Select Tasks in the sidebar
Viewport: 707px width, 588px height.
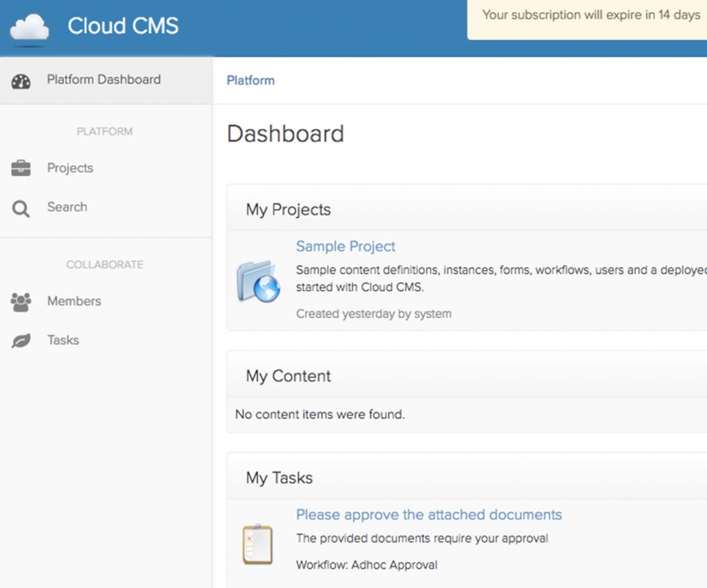click(63, 340)
